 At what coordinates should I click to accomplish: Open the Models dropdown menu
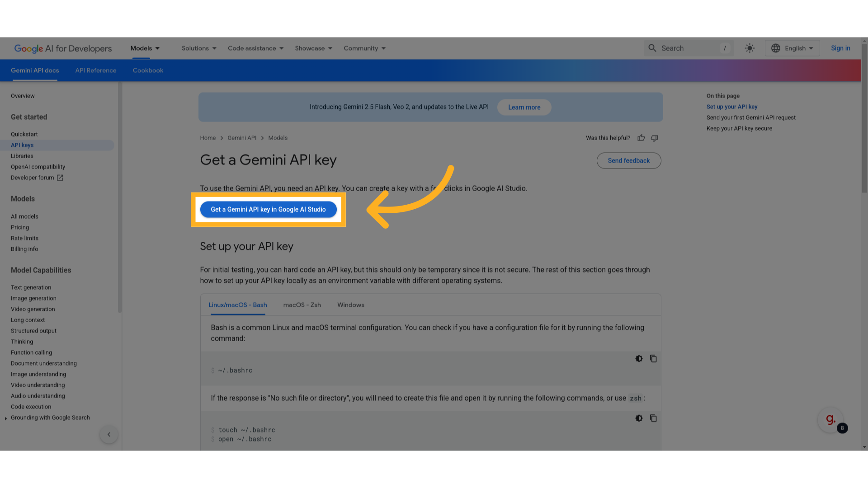(x=145, y=48)
